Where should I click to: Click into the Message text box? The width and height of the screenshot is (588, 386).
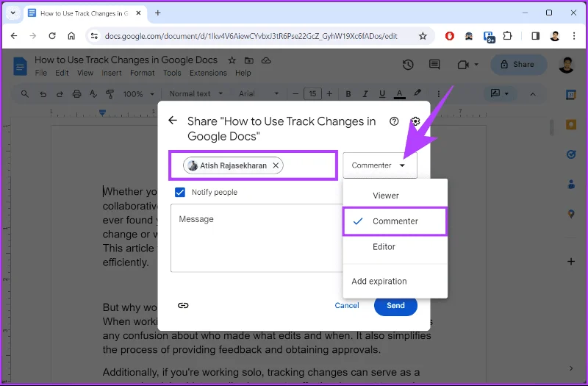[257, 237]
